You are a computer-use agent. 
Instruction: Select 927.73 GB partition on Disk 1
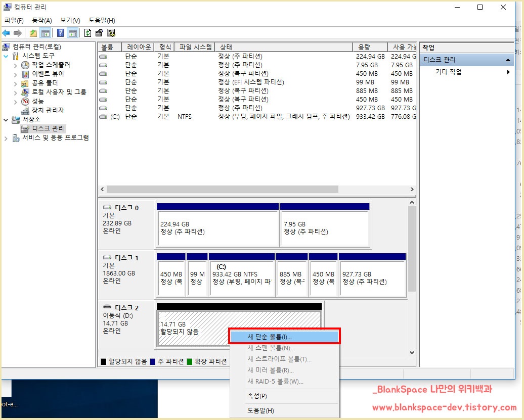(372, 275)
